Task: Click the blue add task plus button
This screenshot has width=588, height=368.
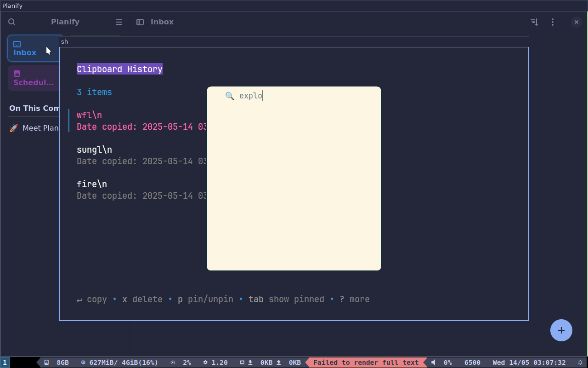Action: [561, 330]
